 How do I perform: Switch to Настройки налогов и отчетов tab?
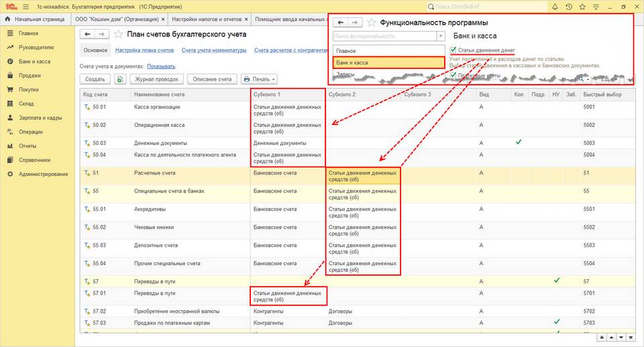pos(209,19)
